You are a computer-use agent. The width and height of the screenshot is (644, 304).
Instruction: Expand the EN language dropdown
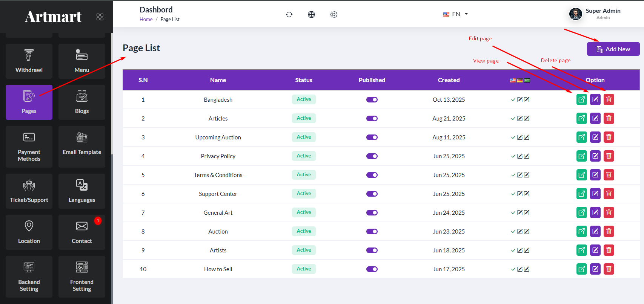pos(456,14)
